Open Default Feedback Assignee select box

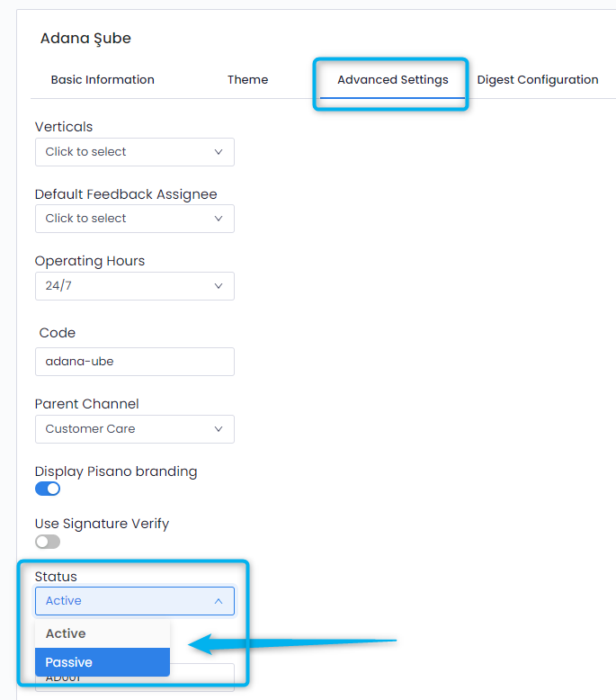click(x=126, y=219)
